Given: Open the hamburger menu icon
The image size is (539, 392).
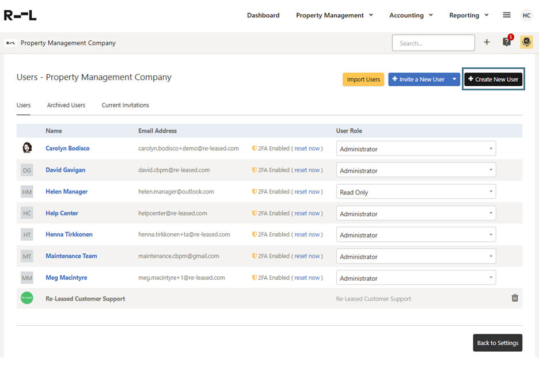Looking at the screenshot, I should (507, 16).
